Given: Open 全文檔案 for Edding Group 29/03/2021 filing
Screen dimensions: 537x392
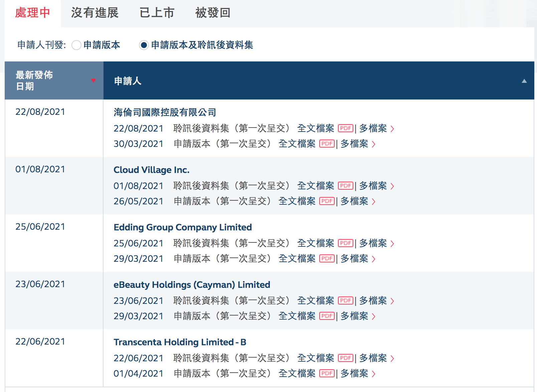Looking at the screenshot, I should tap(297, 258).
